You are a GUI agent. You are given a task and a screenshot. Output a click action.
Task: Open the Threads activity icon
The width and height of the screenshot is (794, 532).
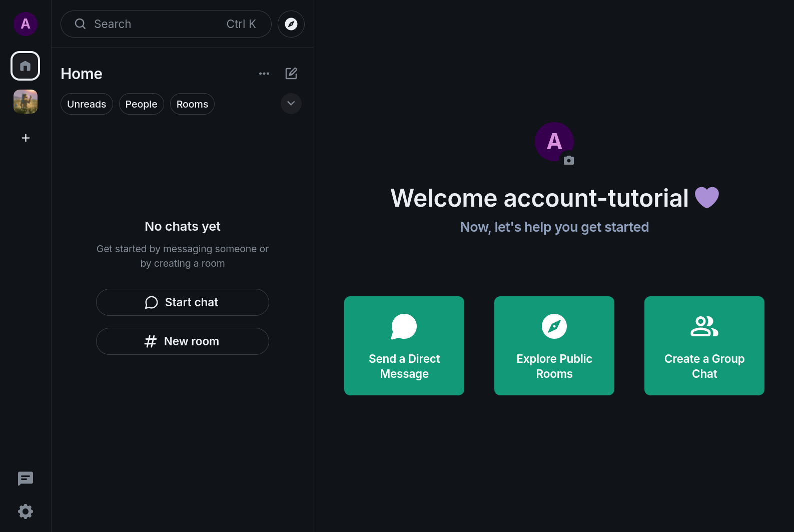26,478
